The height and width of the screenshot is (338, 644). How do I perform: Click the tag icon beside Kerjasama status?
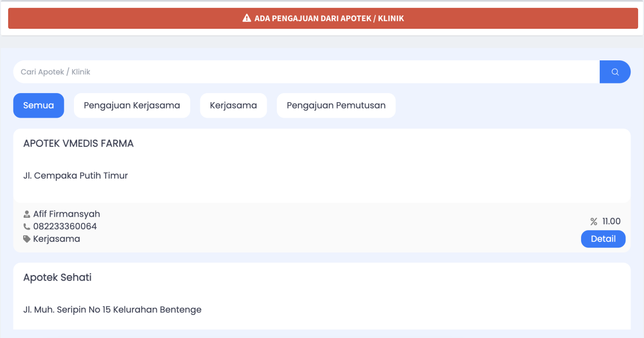coord(27,239)
